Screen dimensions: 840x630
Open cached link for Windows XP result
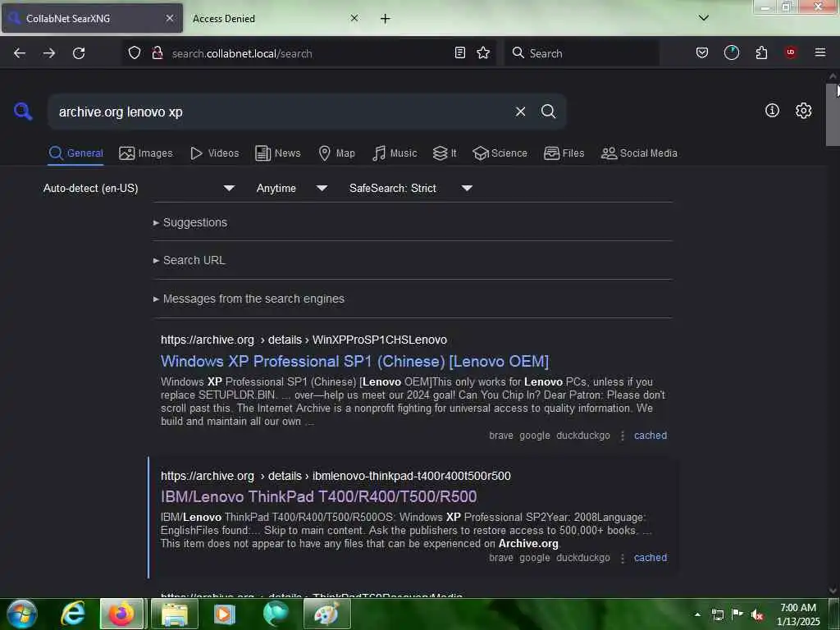click(651, 436)
